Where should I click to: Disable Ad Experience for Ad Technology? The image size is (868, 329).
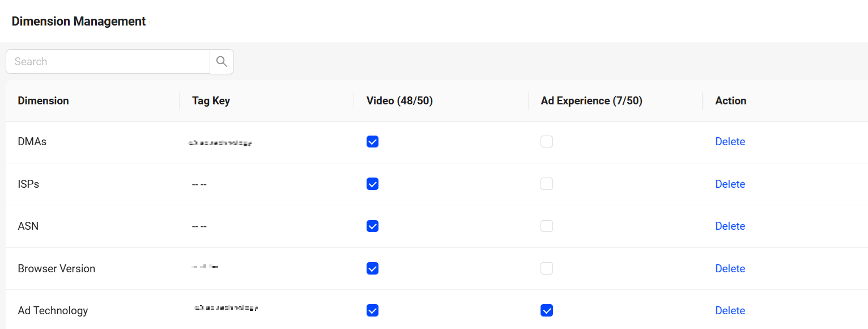[547, 310]
